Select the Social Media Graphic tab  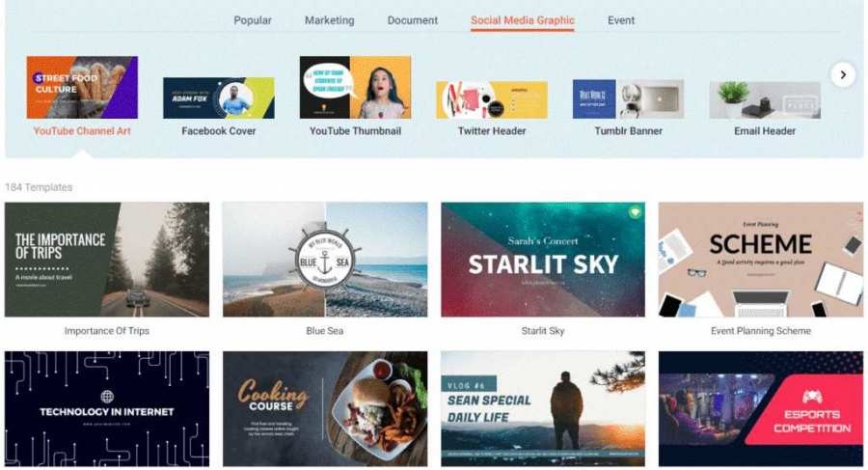[x=523, y=20]
